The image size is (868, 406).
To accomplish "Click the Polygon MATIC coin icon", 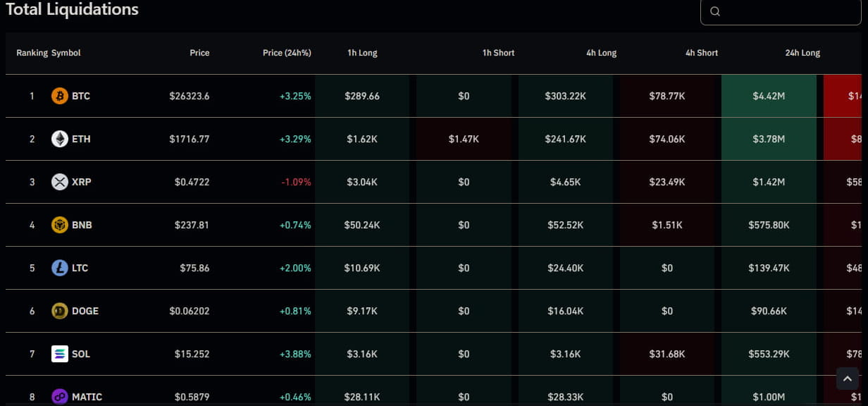I will (x=60, y=397).
